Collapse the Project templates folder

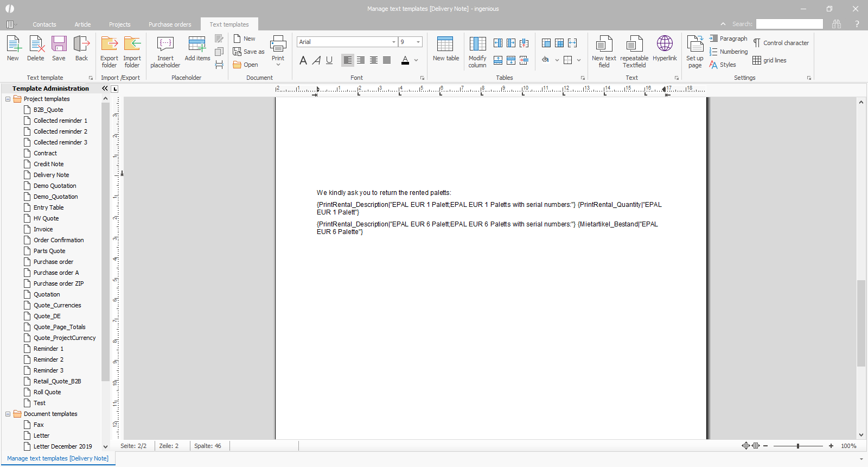8,99
